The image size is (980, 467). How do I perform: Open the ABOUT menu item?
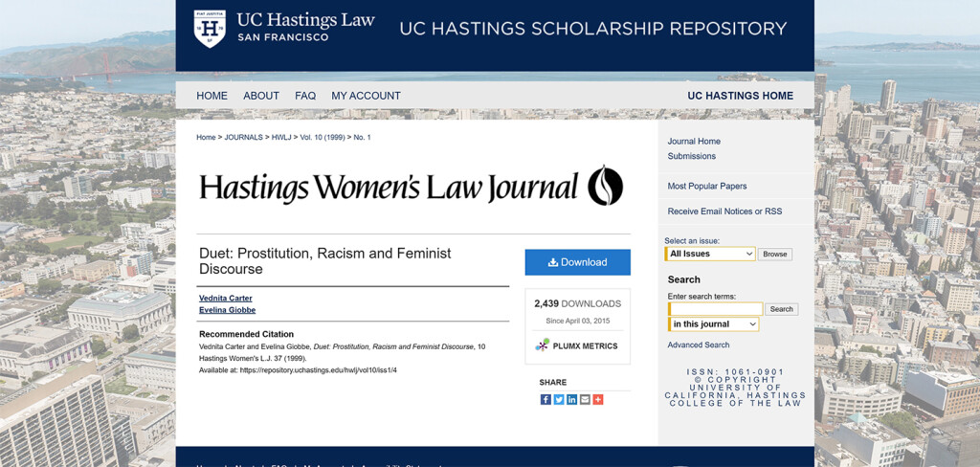(261, 96)
